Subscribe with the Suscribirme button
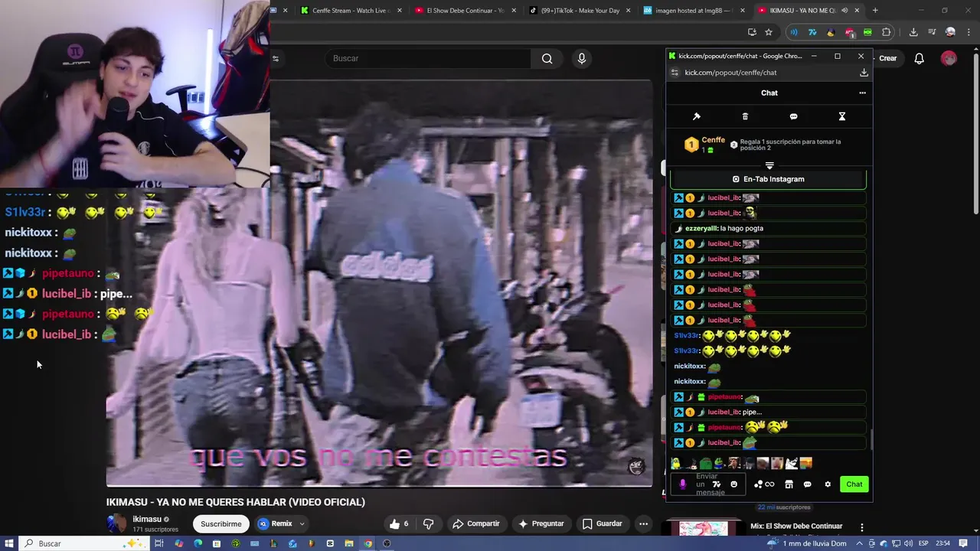This screenshot has width=980, height=551. tap(220, 523)
